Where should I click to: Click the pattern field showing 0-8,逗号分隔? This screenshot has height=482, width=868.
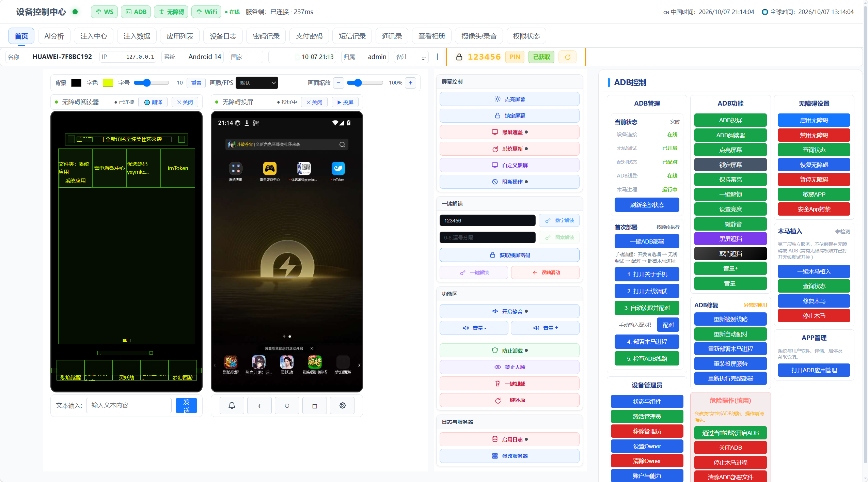[487, 237]
